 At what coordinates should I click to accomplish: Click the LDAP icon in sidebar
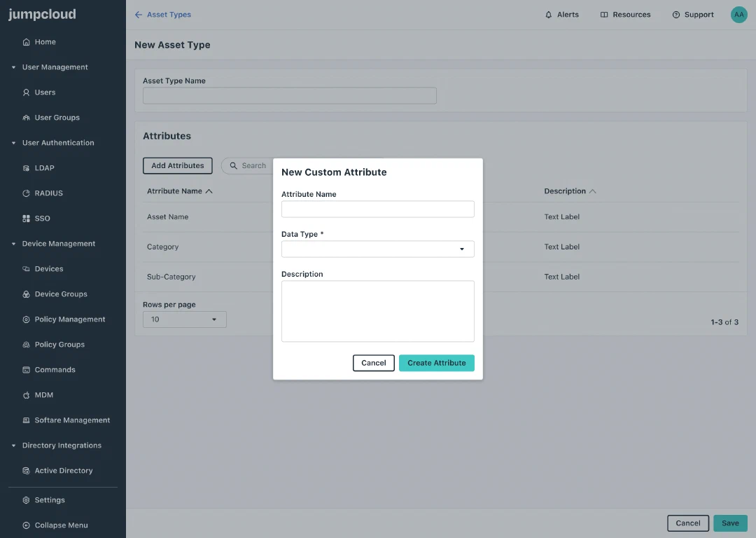pyautogui.click(x=26, y=168)
